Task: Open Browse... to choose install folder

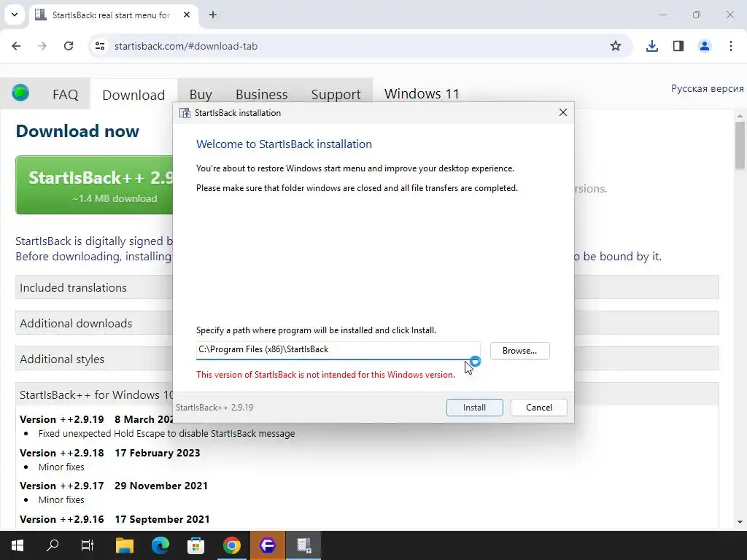Action: (519, 351)
